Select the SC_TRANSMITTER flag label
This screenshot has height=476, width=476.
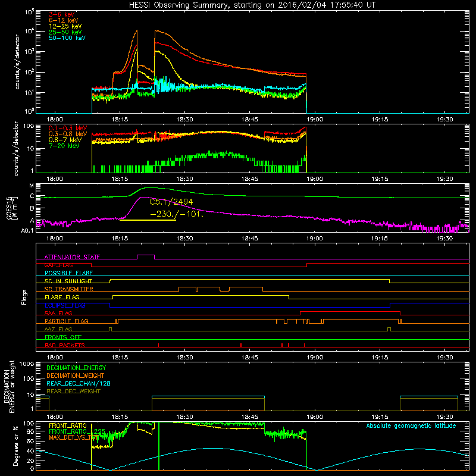click(69, 289)
